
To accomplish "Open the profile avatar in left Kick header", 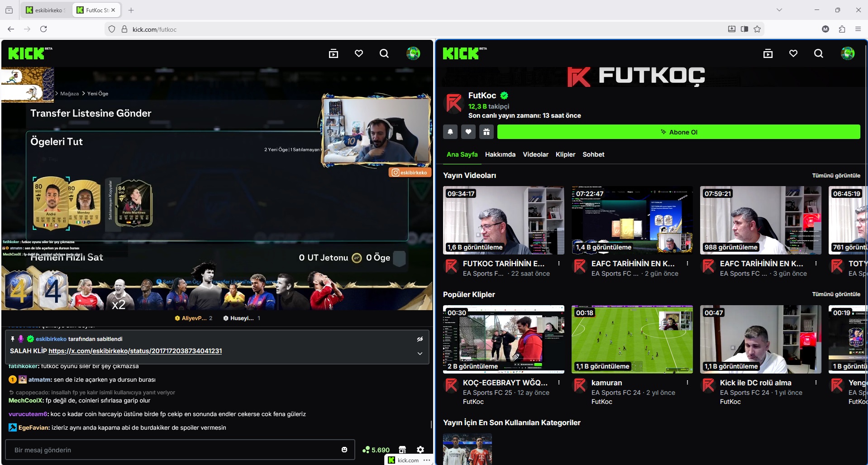I will coord(413,53).
